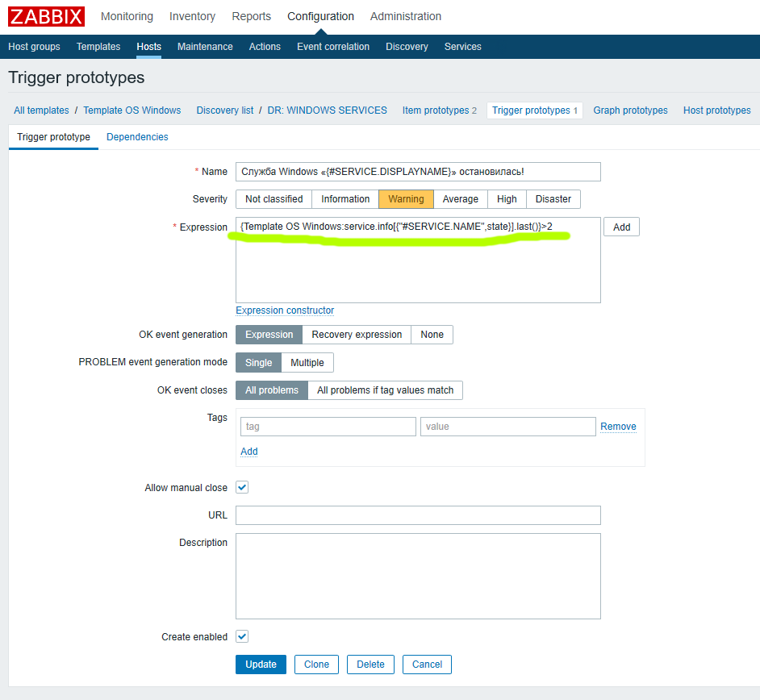760x700 pixels.
Task: Select Multiple PROBLEM event generation mode
Action: click(307, 362)
